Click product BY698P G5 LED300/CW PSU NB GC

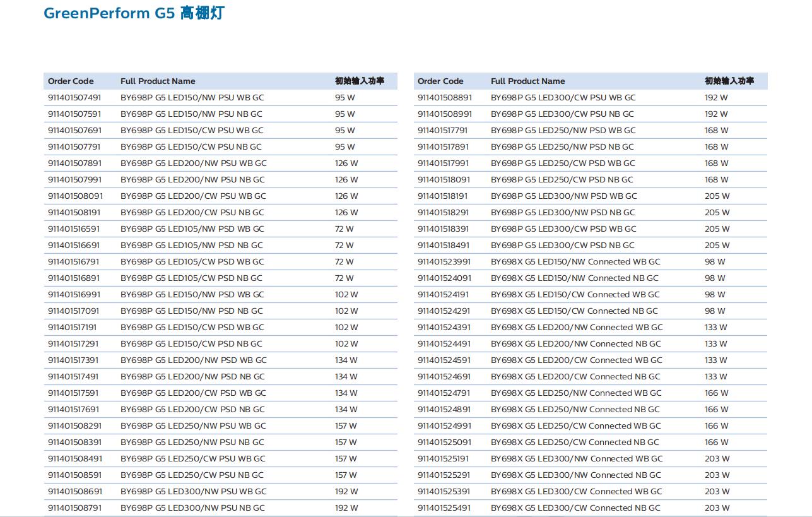pos(562,114)
